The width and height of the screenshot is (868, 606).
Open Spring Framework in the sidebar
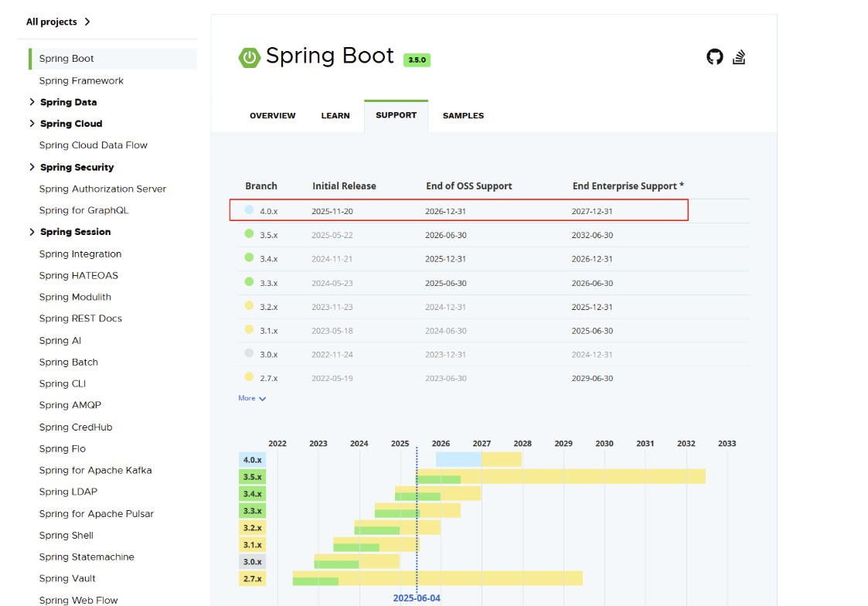tap(81, 81)
